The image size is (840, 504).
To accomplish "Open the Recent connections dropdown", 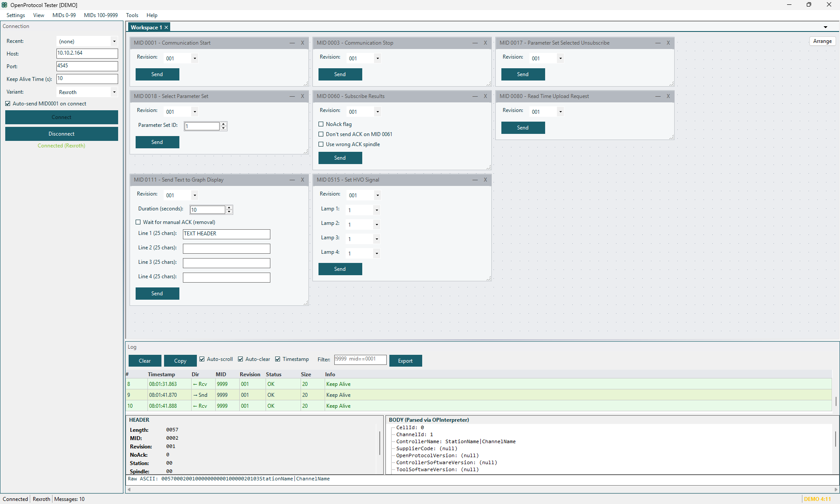I will point(87,41).
